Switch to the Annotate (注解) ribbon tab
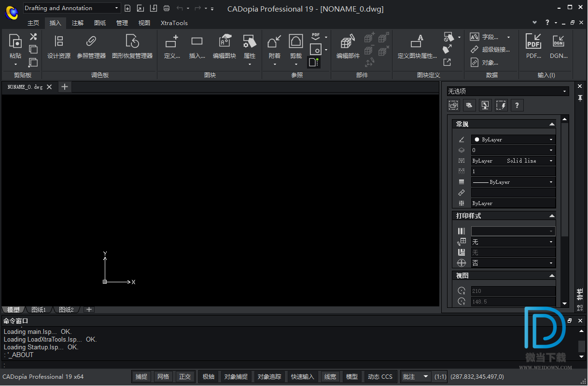 pos(78,23)
